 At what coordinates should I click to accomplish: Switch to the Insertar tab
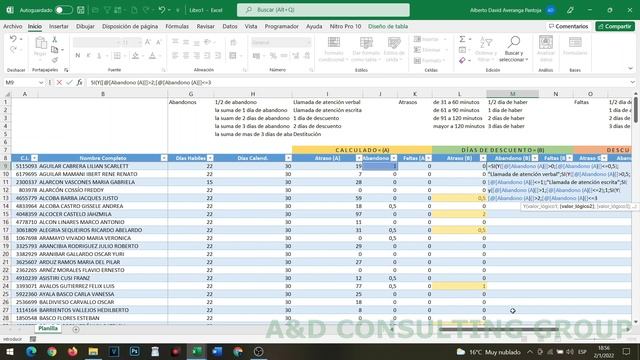59,26
